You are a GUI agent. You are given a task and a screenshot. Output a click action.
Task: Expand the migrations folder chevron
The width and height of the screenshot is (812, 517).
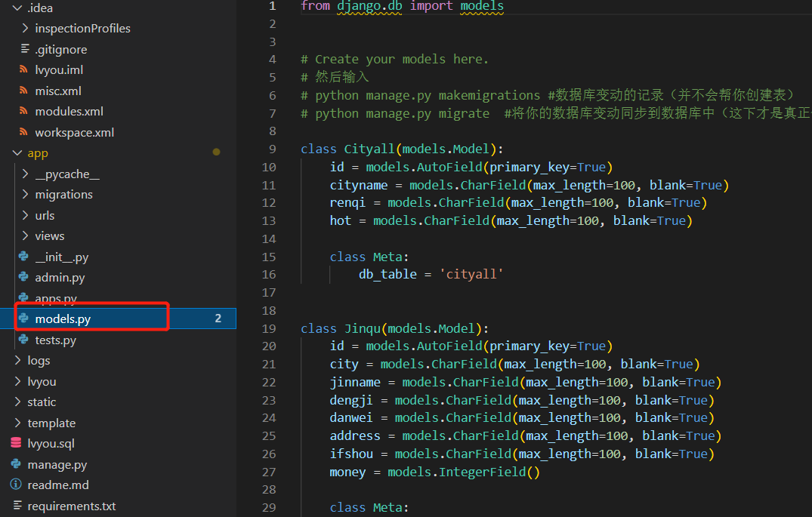coord(26,194)
